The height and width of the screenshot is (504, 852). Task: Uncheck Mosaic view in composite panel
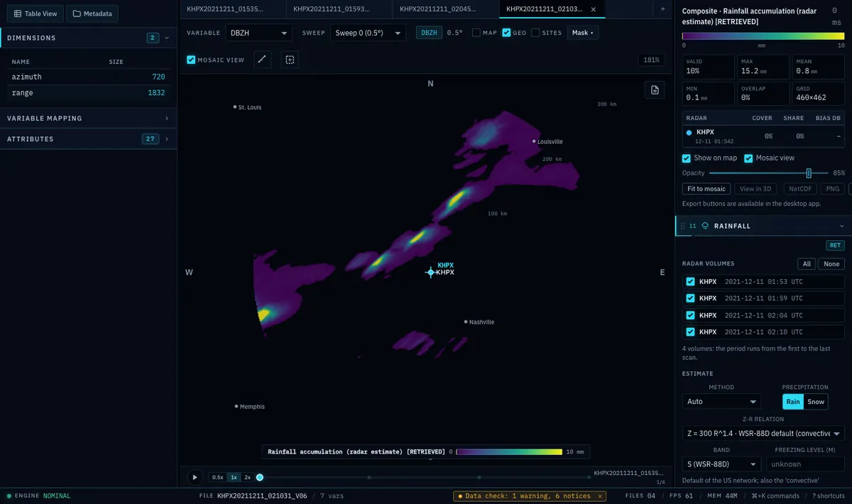click(x=748, y=158)
